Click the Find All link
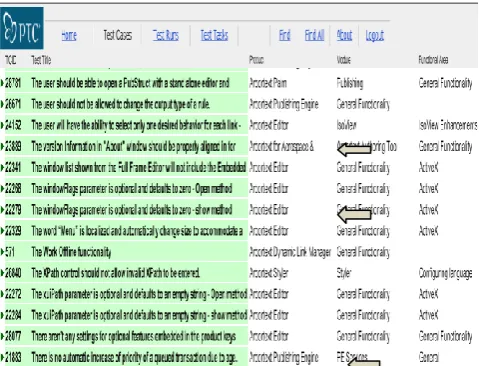479x366 pixels. (x=314, y=35)
